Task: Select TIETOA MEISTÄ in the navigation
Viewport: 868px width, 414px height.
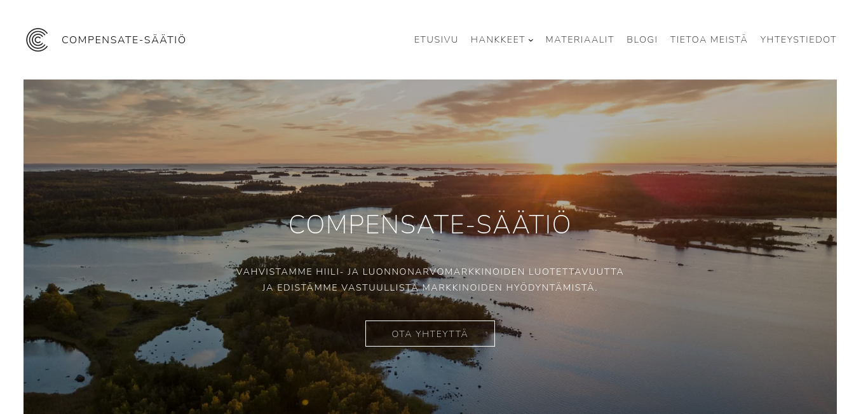Action: tap(709, 39)
